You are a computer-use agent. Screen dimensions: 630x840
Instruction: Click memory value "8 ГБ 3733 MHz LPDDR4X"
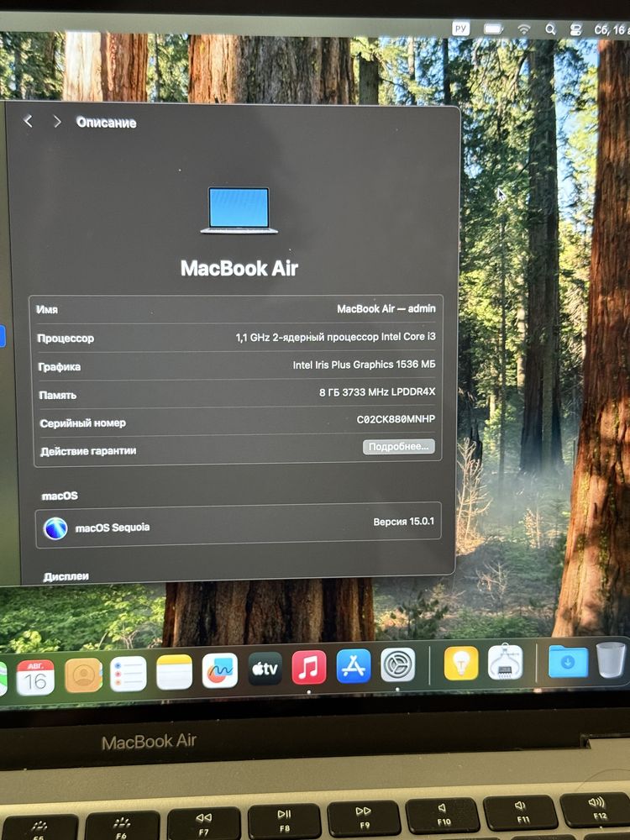pos(377,392)
